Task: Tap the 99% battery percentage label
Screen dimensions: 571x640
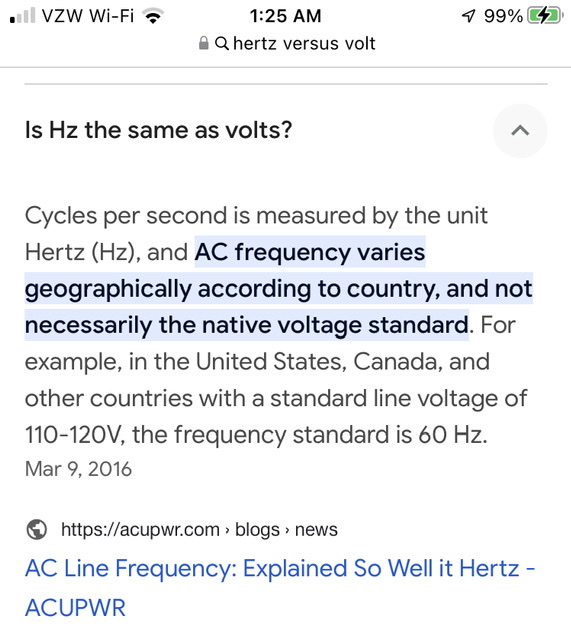Action: (x=503, y=16)
